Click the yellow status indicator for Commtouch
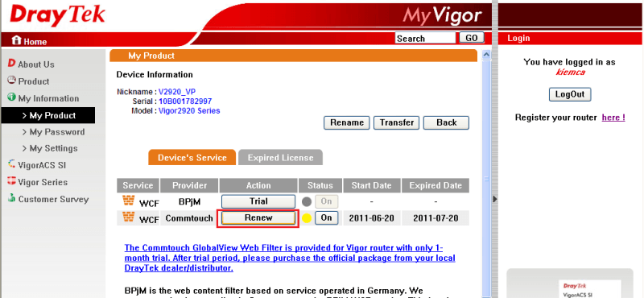The image size is (644, 298). click(307, 218)
